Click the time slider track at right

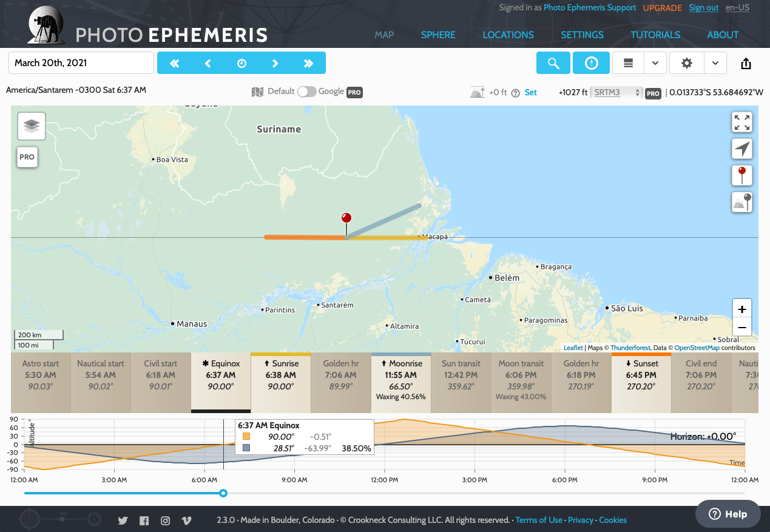coord(485,493)
